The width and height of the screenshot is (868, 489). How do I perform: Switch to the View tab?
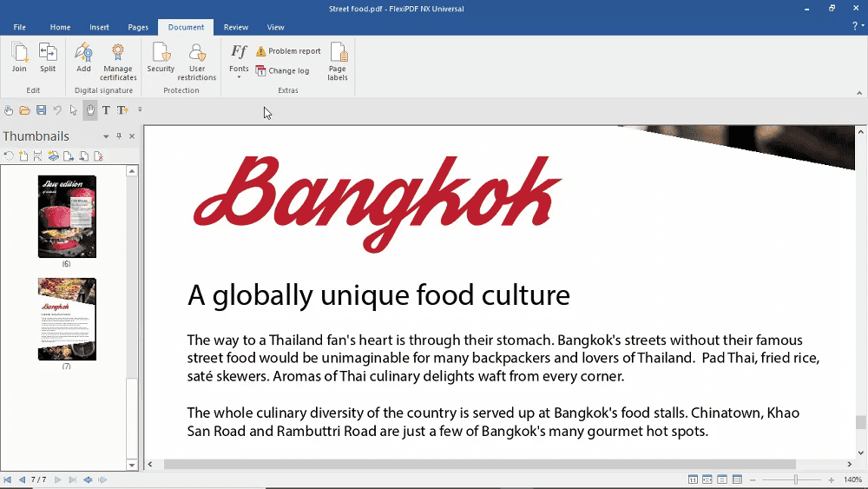click(x=276, y=27)
